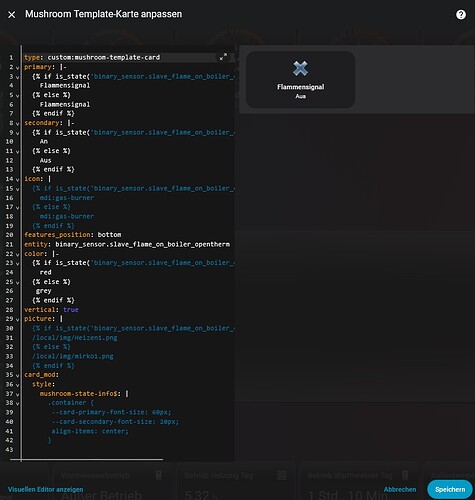Viewport: 475px width, 500px height.
Task: Collapse the primary block fold arrow
Action: [x=18, y=68]
